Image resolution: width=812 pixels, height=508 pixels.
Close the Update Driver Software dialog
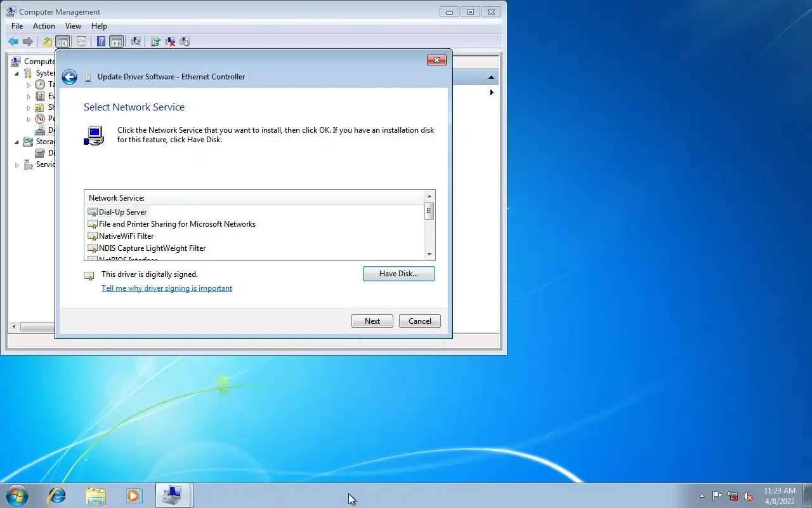point(436,60)
